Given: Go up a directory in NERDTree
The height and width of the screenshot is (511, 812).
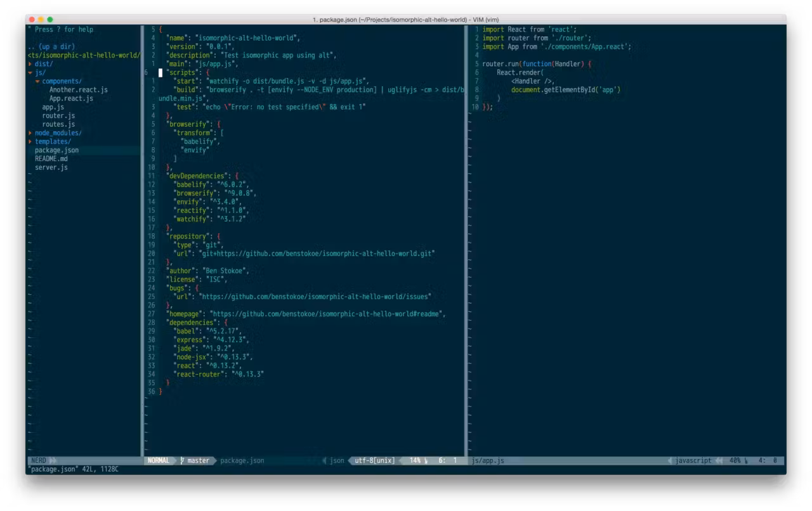Looking at the screenshot, I should (x=51, y=47).
